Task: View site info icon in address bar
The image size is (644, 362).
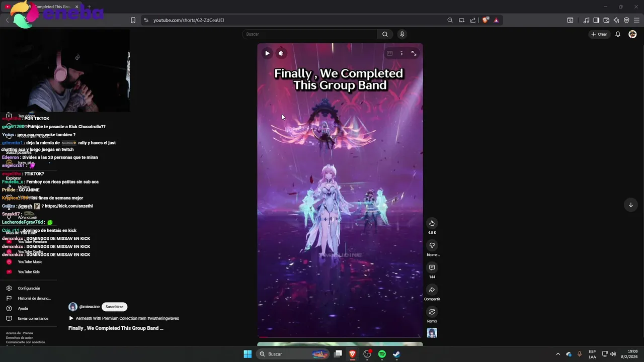Action: point(146,20)
